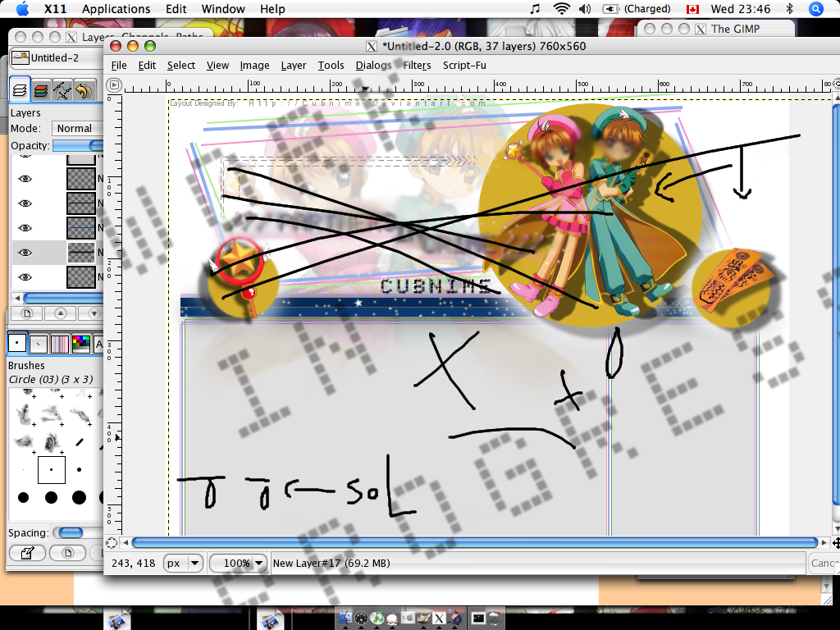Toggle the Quick Mask button
840x630 pixels.
(112, 543)
